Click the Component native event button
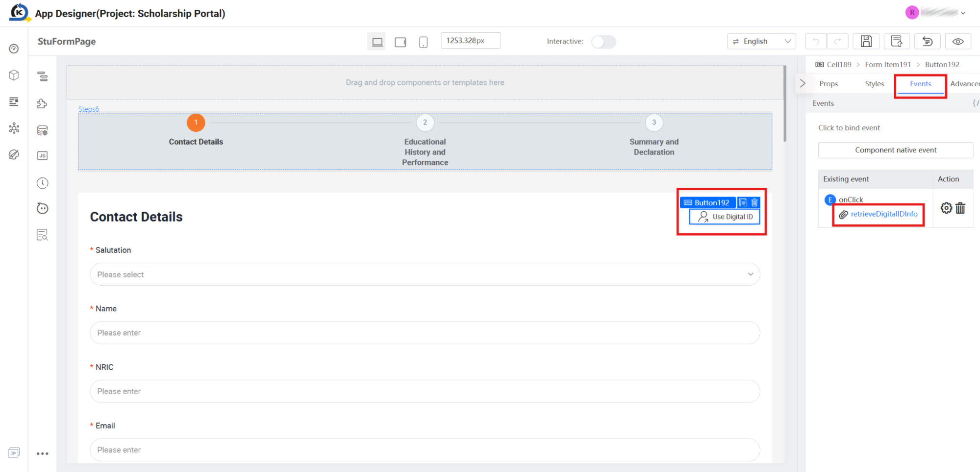 [895, 150]
